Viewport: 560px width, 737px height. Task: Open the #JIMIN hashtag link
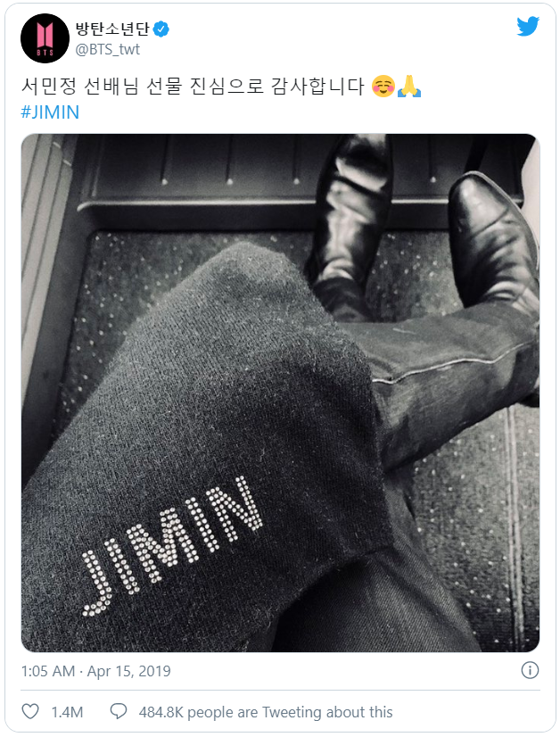point(50,112)
